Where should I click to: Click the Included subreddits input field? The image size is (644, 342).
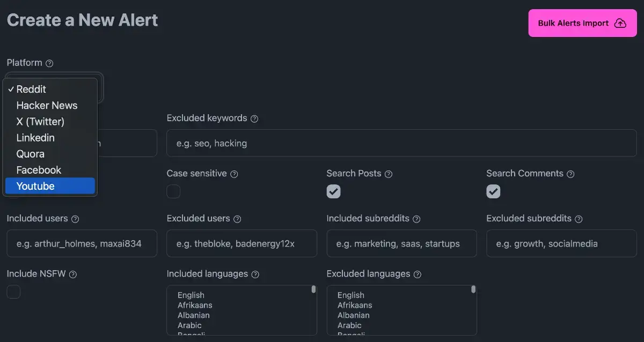(x=402, y=243)
